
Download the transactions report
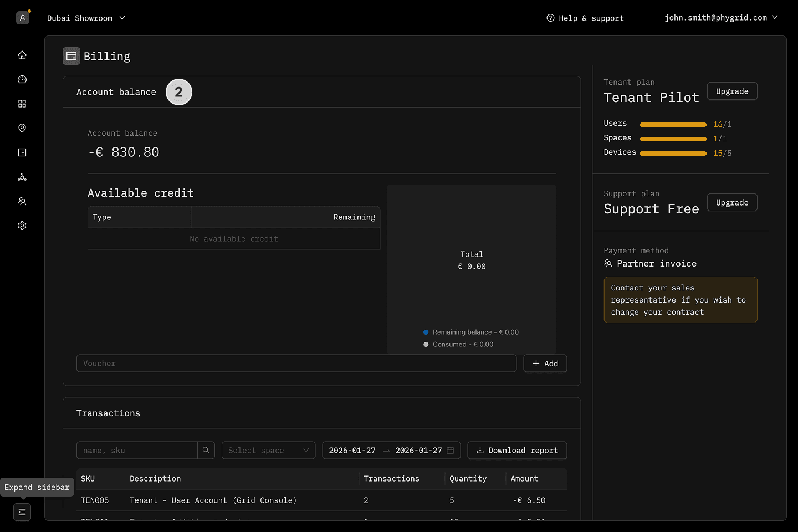[516, 451]
